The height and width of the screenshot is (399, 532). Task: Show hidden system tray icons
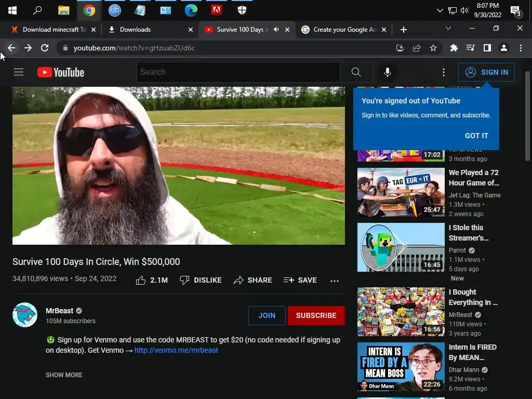[x=440, y=10]
